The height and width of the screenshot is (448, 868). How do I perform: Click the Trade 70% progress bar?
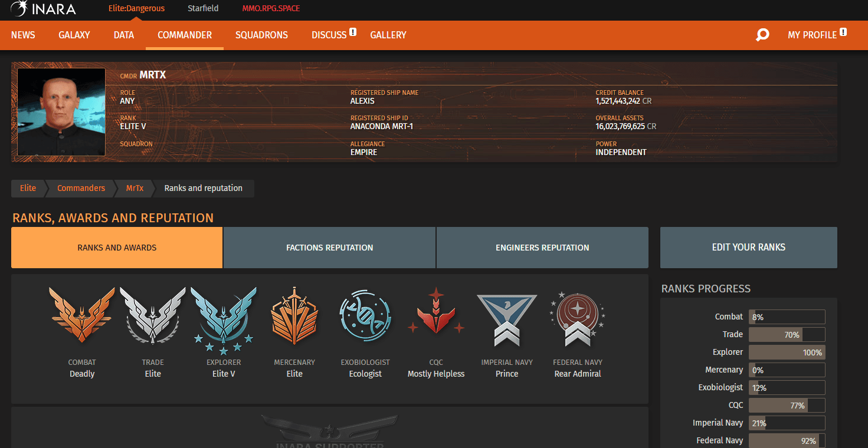787,335
